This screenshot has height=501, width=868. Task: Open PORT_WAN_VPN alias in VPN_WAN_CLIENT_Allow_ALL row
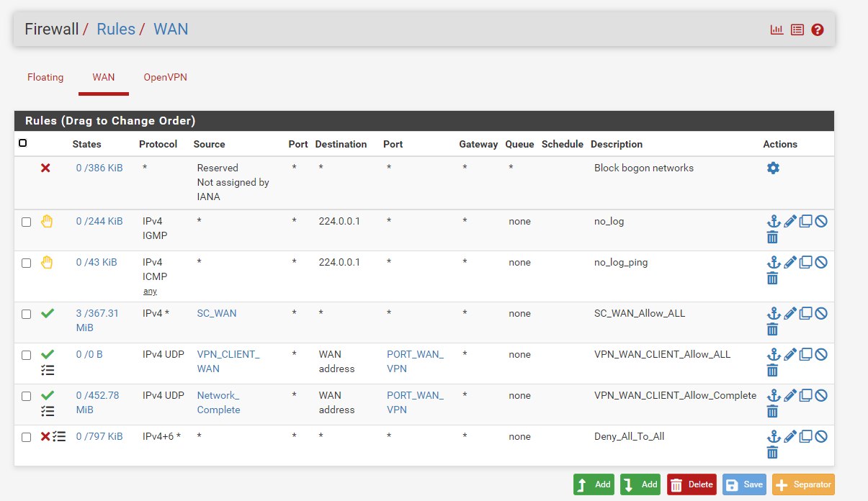(x=415, y=361)
